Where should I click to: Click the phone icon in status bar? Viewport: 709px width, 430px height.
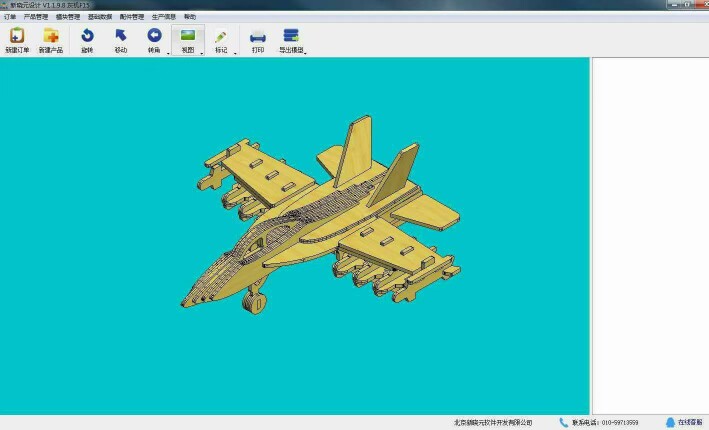[x=563, y=422]
